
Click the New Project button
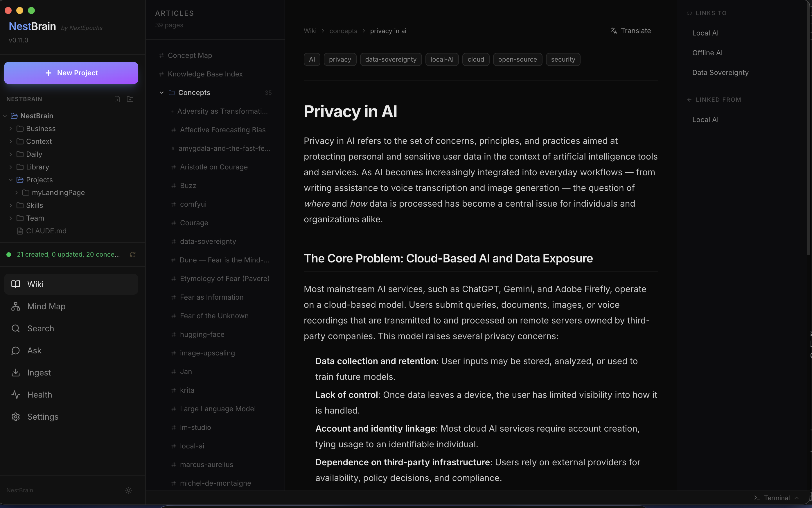click(x=71, y=73)
